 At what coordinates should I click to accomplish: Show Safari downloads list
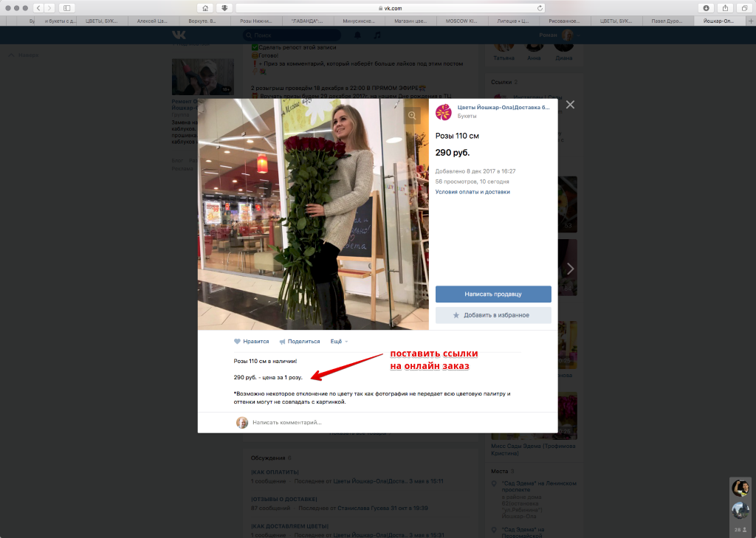[706, 7]
